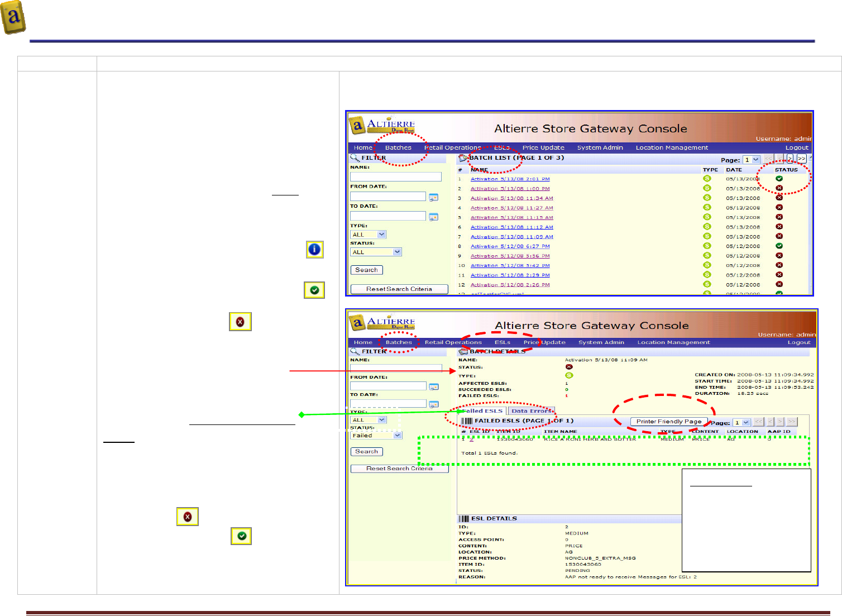The height and width of the screenshot is (616, 842).
Task: Switch to the Data Errors tab
Action: coord(532,411)
